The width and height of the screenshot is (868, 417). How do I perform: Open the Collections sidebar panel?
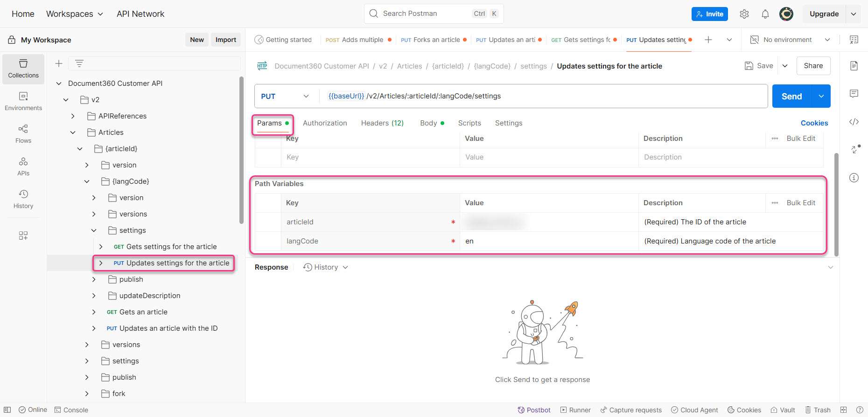[23, 69]
